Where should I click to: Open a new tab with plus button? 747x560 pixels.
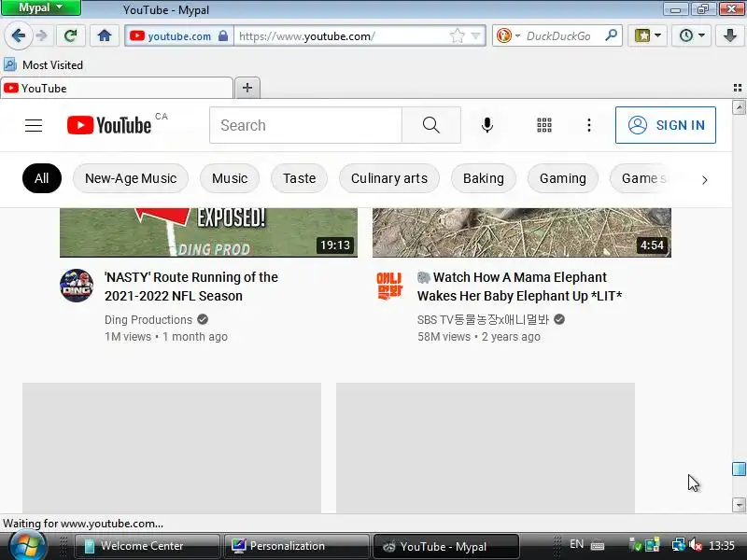(x=247, y=88)
